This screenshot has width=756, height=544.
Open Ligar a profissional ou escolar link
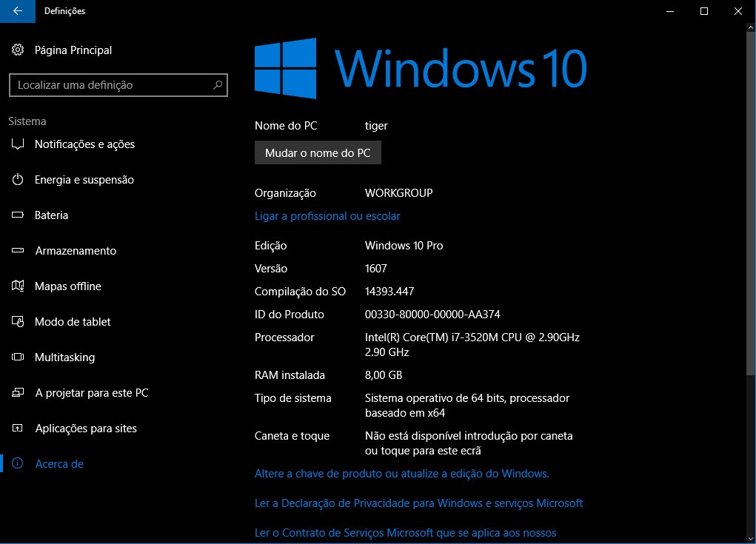[327, 216]
